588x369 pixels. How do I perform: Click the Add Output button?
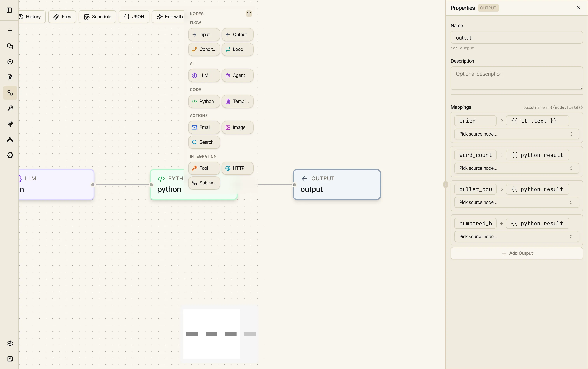(516, 253)
